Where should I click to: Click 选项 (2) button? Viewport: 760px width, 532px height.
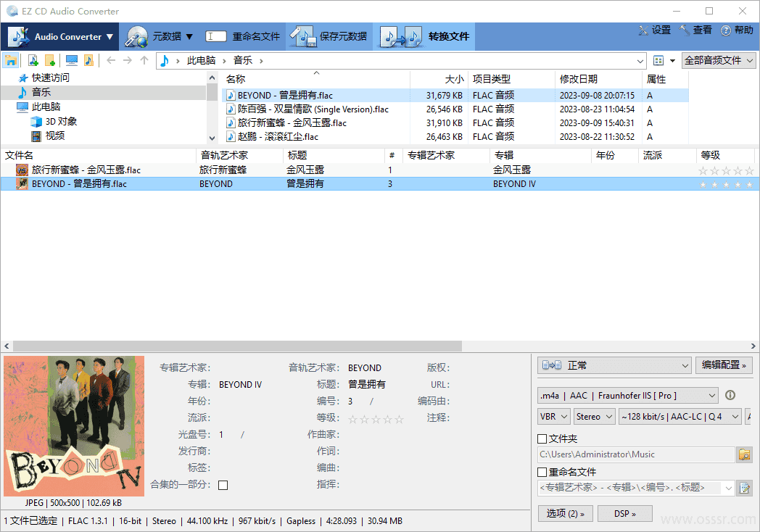point(565,514)
